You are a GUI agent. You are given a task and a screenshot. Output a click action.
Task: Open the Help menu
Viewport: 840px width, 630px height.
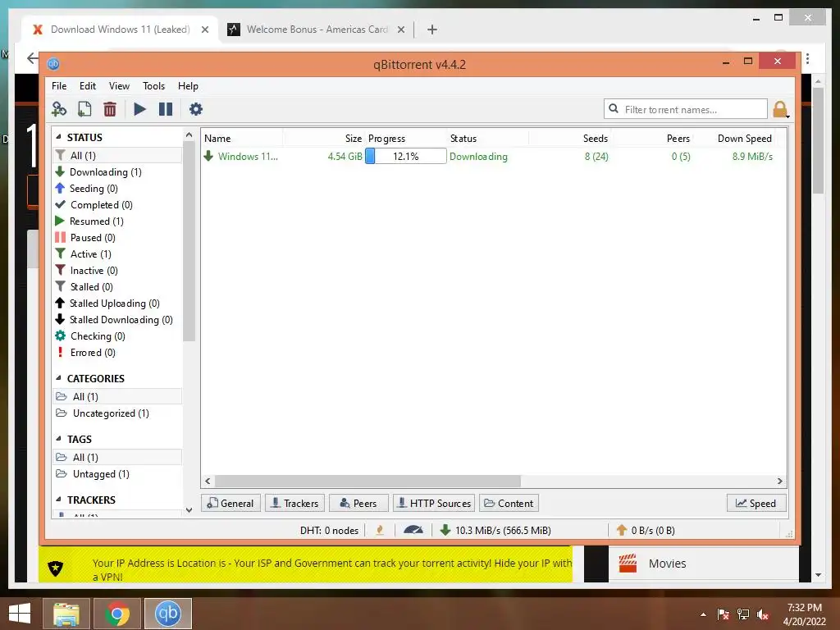[x=188, y=85]
